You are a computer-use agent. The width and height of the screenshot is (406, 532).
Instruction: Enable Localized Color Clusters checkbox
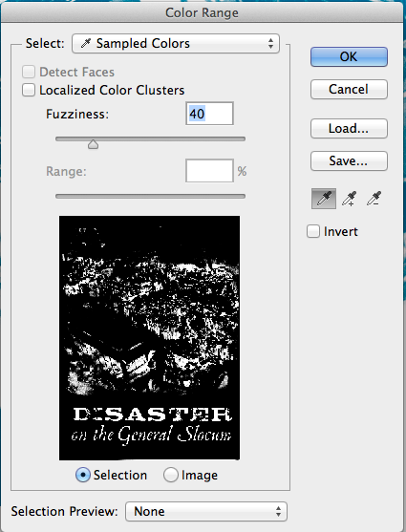[29, 90]
